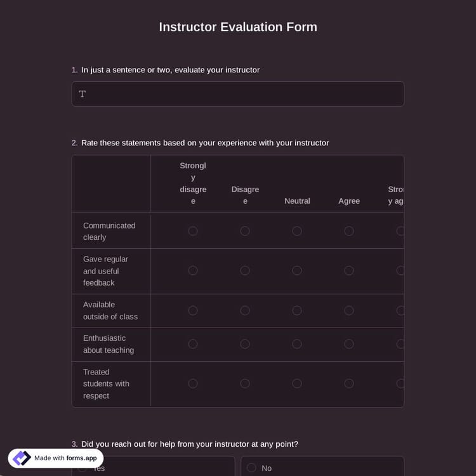Screen dimensions: 476x476
Task: Click the text icon in the evaluation field
Action: click(83, 94)
